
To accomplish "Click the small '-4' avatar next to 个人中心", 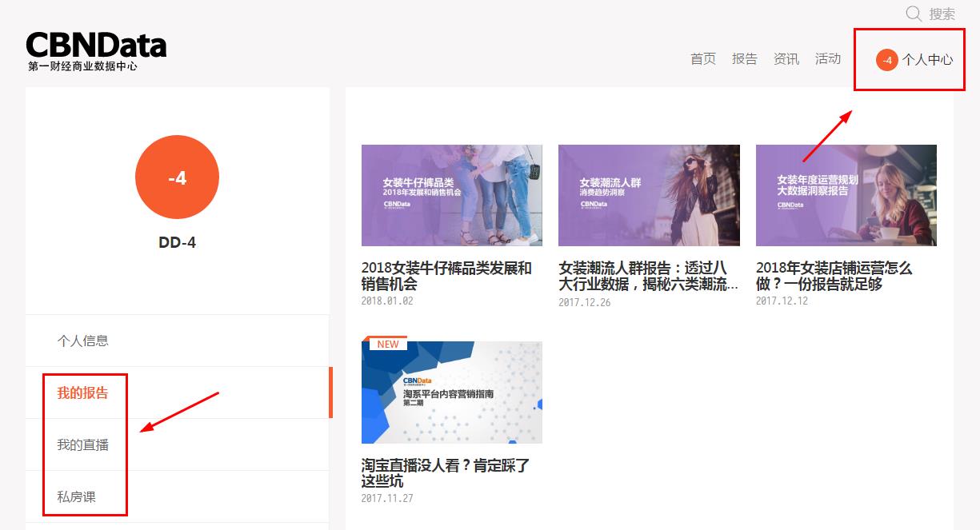I will point(886,60).
